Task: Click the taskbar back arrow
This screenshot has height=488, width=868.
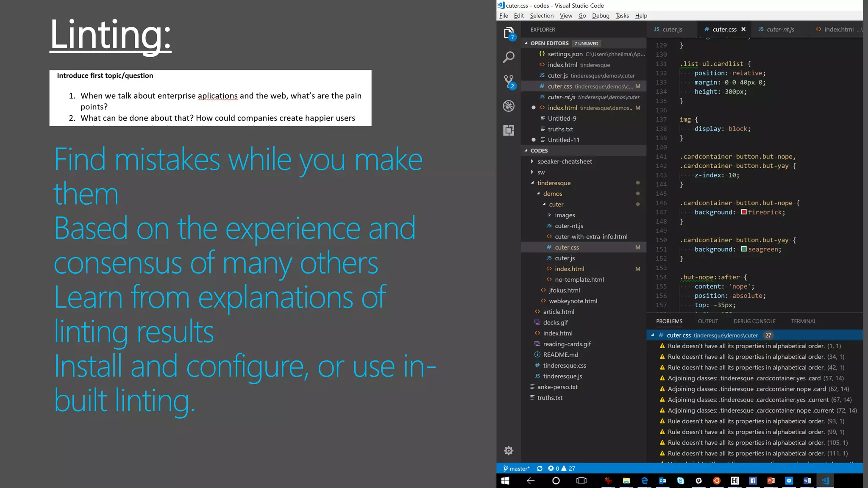Action: tap(531, 481)
